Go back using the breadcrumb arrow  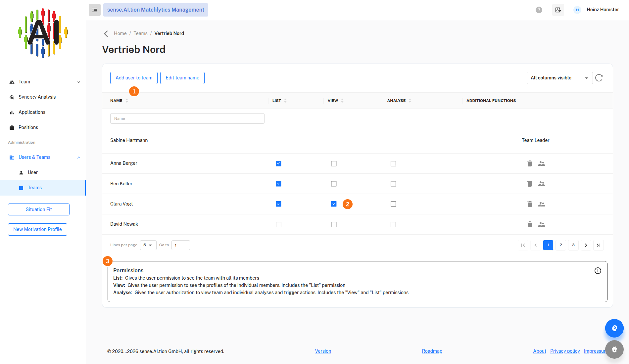[106, 33]
